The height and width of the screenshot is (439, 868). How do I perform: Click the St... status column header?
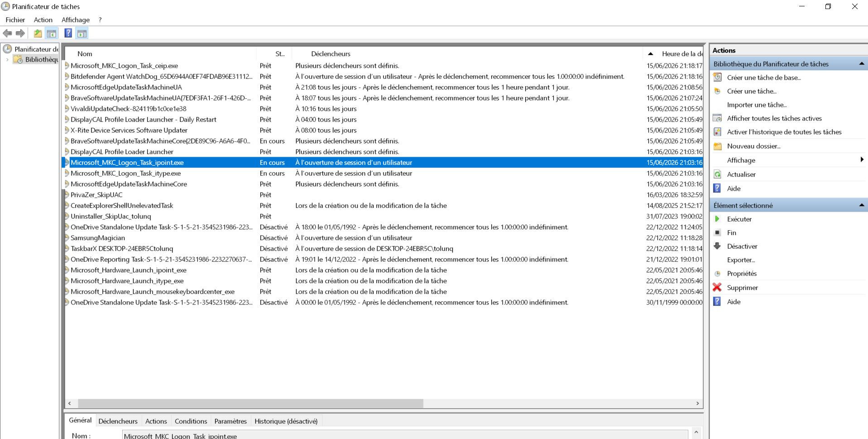(x=274, y=53)
